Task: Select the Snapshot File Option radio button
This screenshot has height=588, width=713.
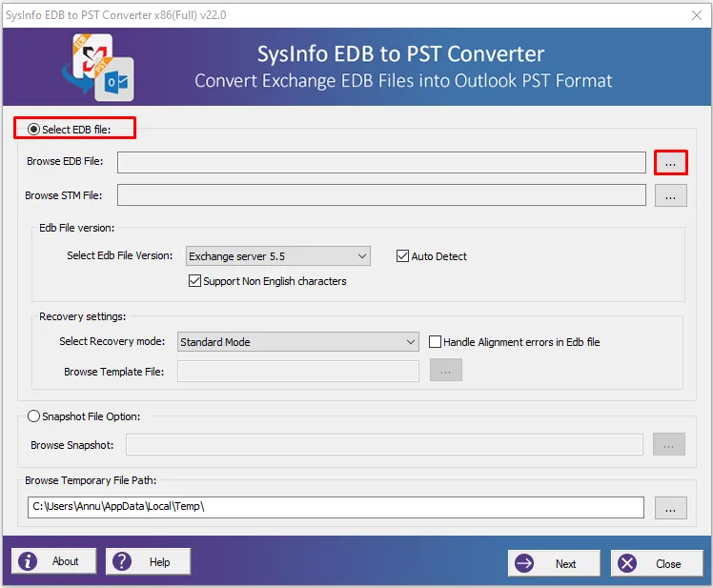Action: click(x=33, y=416)
